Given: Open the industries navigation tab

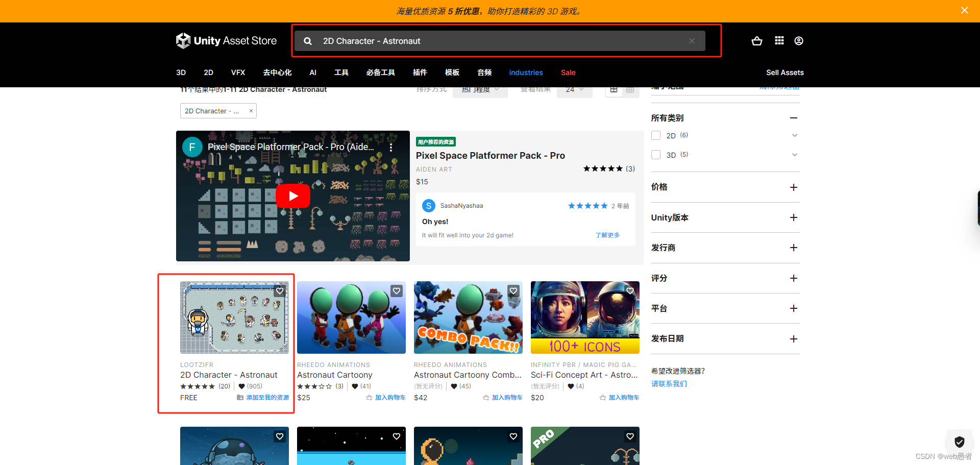Looking at the screenshot, I should tap(526, 72).
